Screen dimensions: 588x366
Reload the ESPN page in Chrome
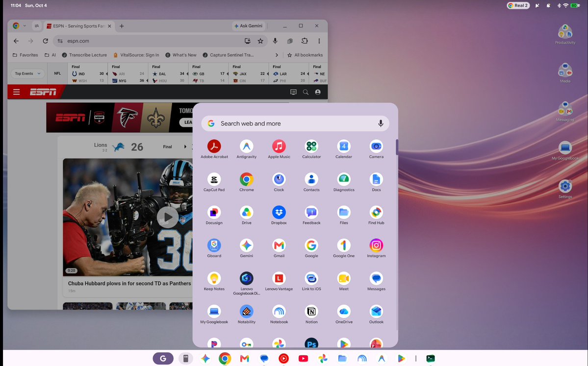pos(46,41)
